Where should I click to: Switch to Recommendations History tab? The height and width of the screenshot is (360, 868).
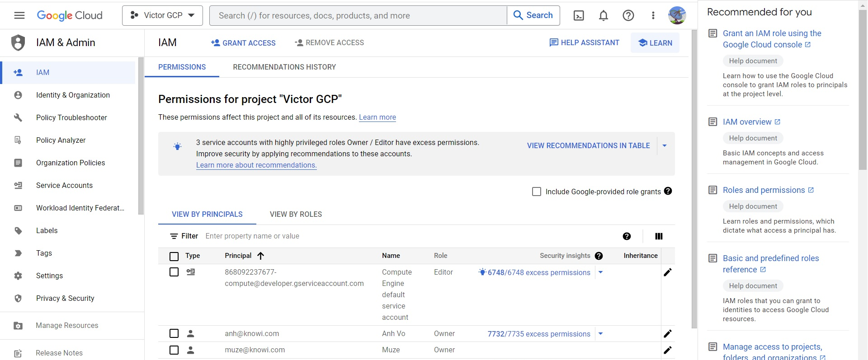point(284,67)
